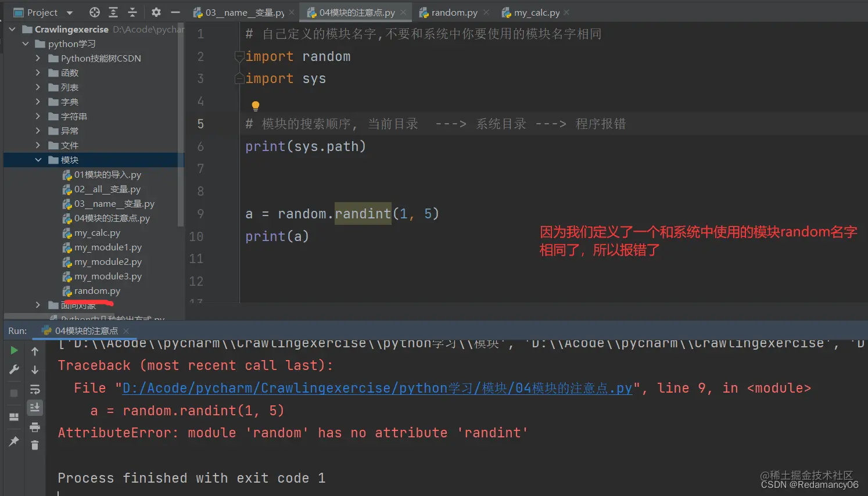Click the highlighted randint in editor
This screenshot has width=868, height=496.
click(363, 214)
